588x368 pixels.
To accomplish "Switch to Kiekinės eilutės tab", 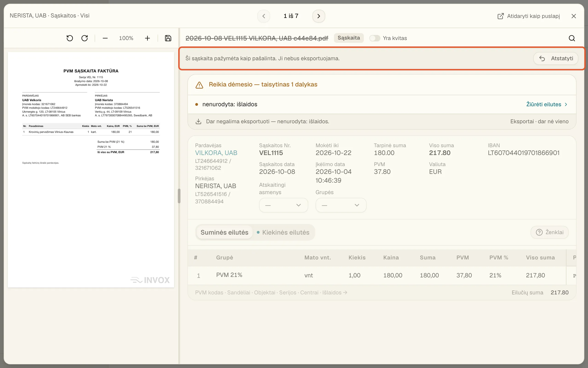I will coord(283,233).
